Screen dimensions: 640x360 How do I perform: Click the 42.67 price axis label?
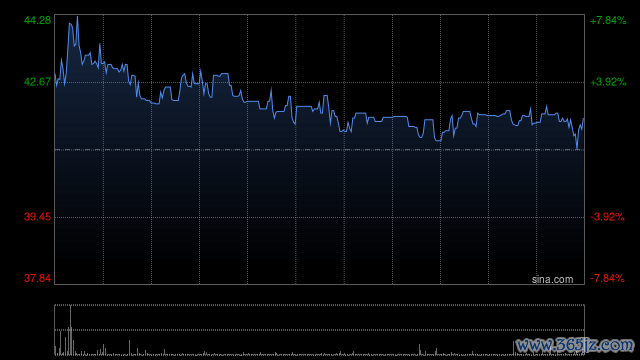(x=38, y=82)
